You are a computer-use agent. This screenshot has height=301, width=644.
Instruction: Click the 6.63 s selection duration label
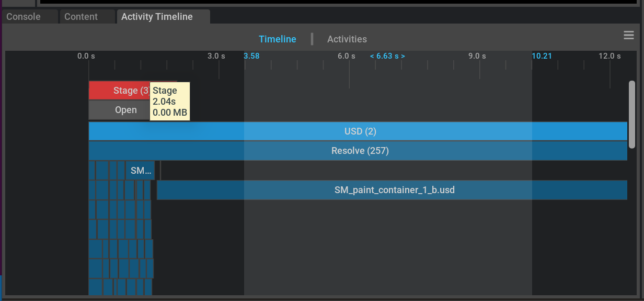click(387, 56)
